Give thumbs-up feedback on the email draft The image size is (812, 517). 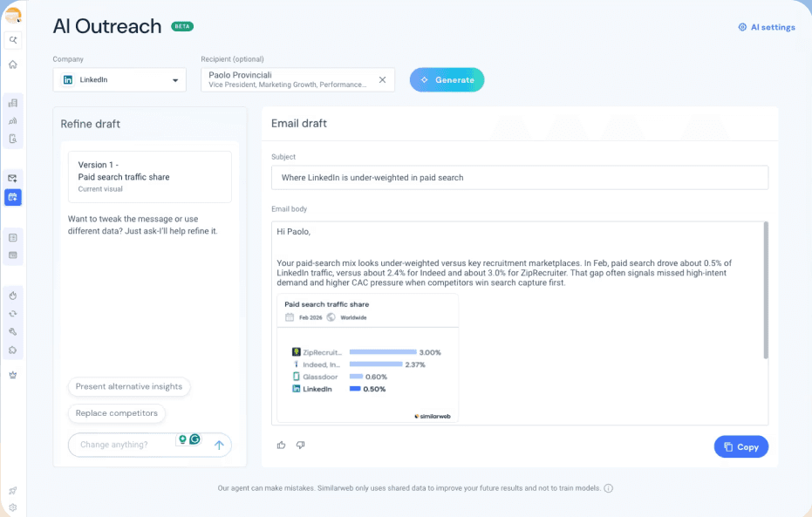tap(281, 445)
